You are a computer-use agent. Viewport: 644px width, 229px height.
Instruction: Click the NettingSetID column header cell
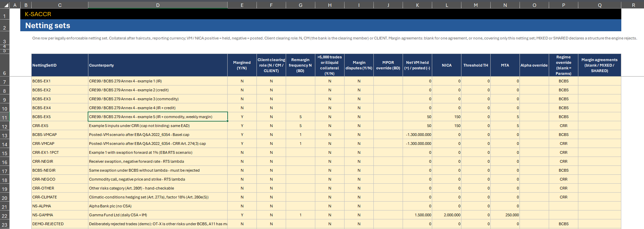(x=60, y=65)
